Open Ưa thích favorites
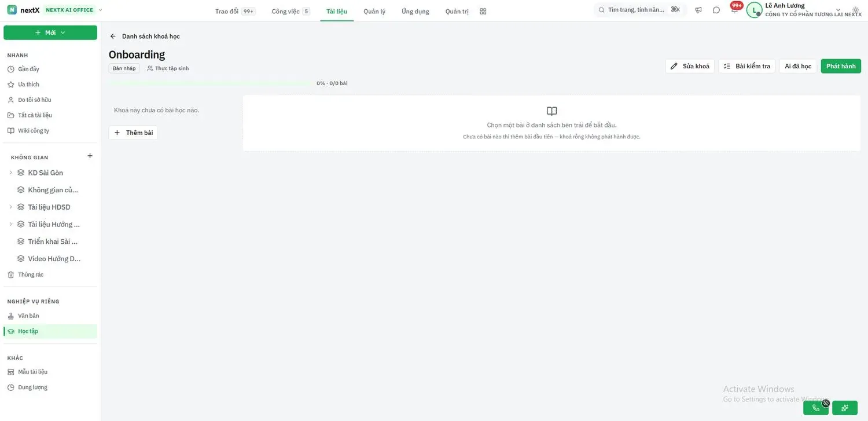The height and width of the screenshot is (421, 868). click(50, 85)
